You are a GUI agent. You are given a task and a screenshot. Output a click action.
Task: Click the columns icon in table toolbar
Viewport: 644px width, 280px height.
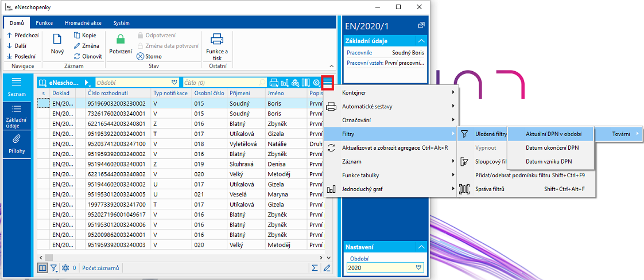tap(305, 83)
